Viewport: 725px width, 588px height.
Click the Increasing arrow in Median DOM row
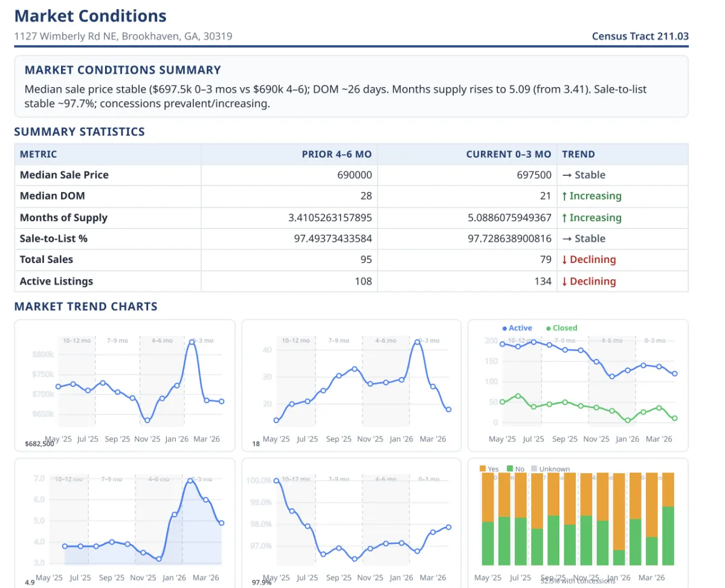564,196
